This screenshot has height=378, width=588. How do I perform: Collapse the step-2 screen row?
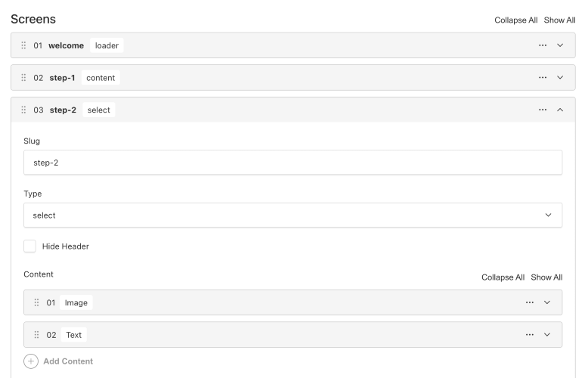(560, 110)
